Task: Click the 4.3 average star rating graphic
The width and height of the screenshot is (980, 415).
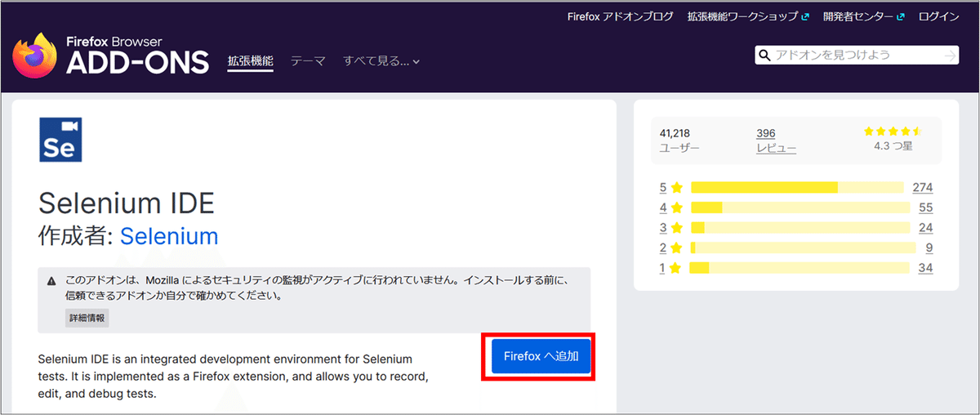Action: 893,132
